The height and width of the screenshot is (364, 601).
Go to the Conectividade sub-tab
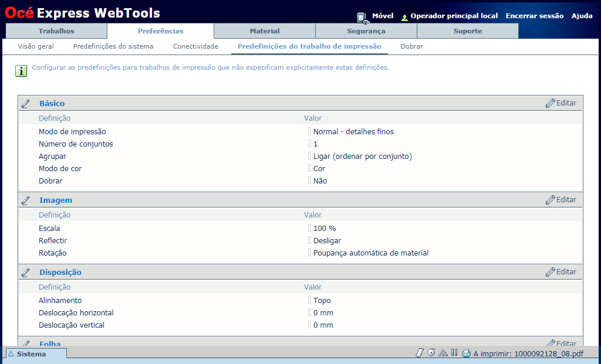[x=195, y=46]
